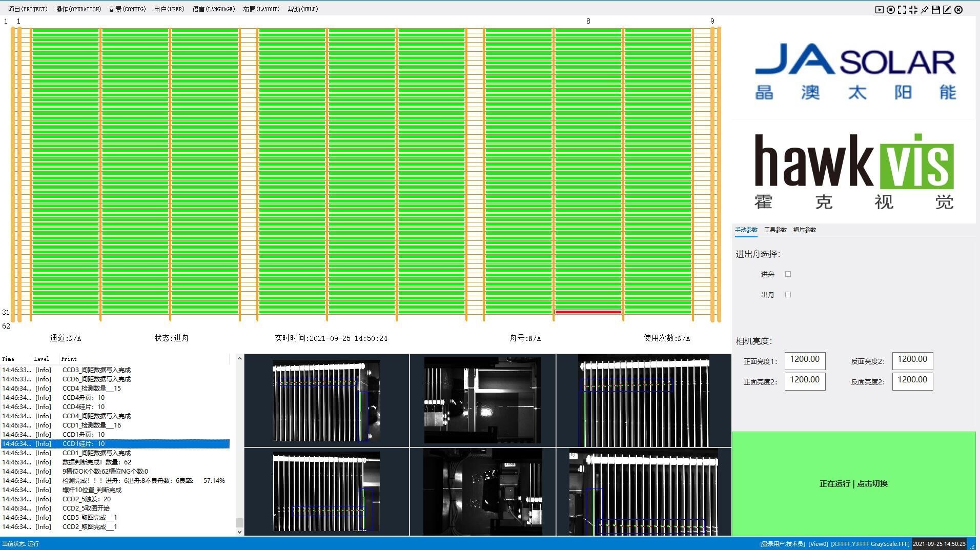Click the green 正在运行 | 点击切换 button

(x=853, y=483)
